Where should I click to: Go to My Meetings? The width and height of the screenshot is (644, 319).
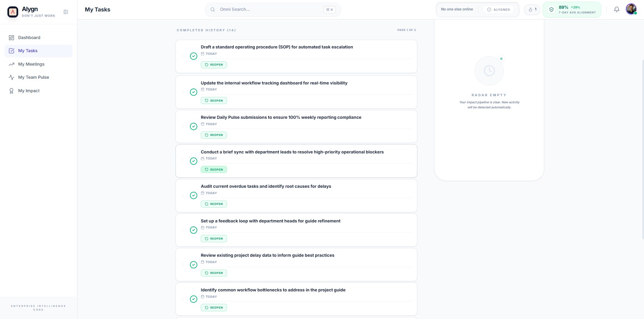click(38, 64)
